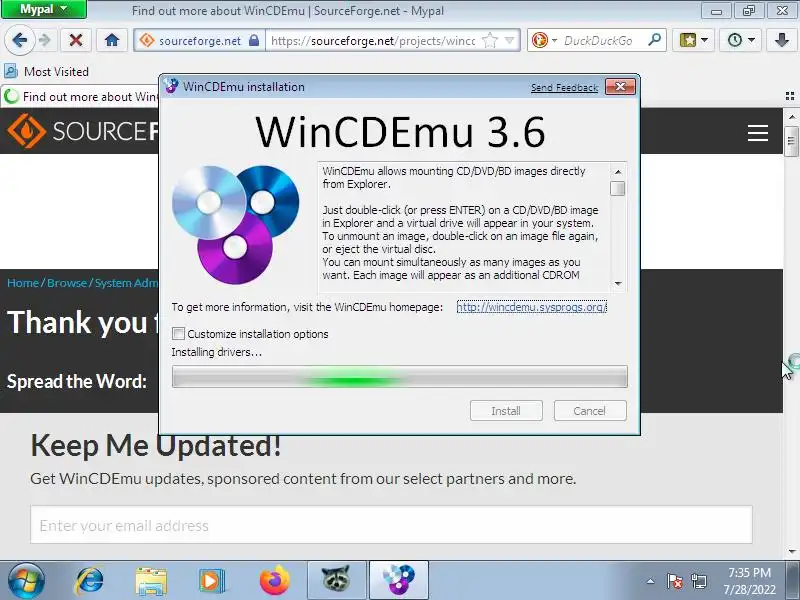
Task: Open the URL history dropdown arrow
Action: 509,40
